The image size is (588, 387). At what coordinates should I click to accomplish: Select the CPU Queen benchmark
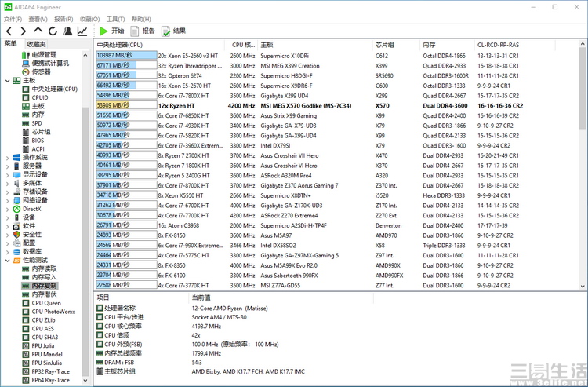coord(46,303)
